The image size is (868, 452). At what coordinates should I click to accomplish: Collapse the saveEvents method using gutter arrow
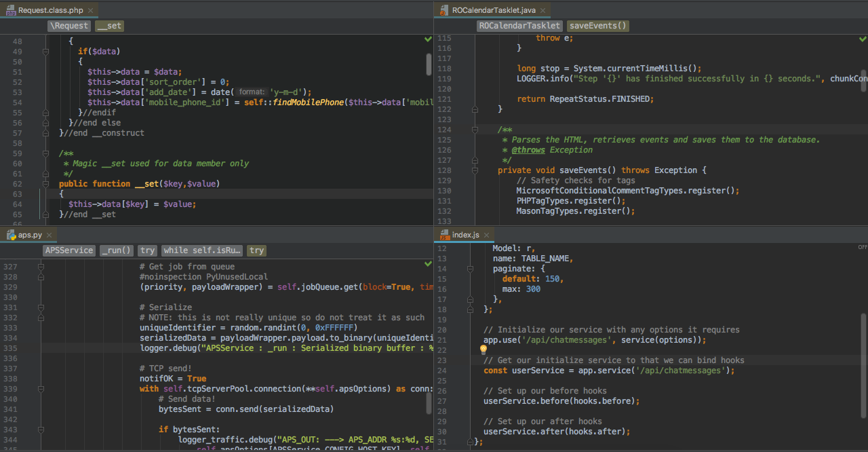475,170
